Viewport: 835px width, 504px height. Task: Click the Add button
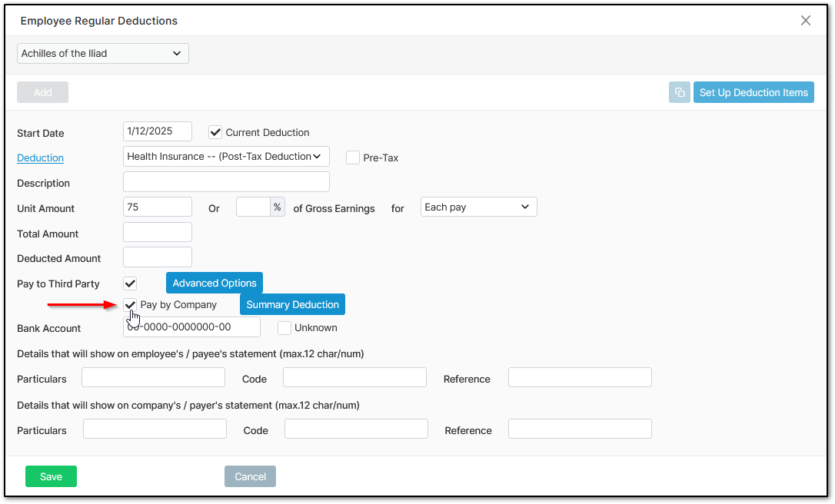42,92
